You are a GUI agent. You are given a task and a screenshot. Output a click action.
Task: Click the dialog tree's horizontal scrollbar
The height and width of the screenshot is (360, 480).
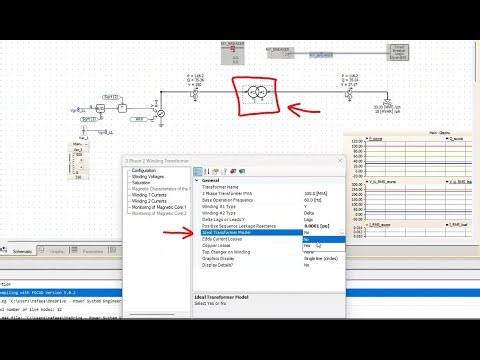coord(152,314)
